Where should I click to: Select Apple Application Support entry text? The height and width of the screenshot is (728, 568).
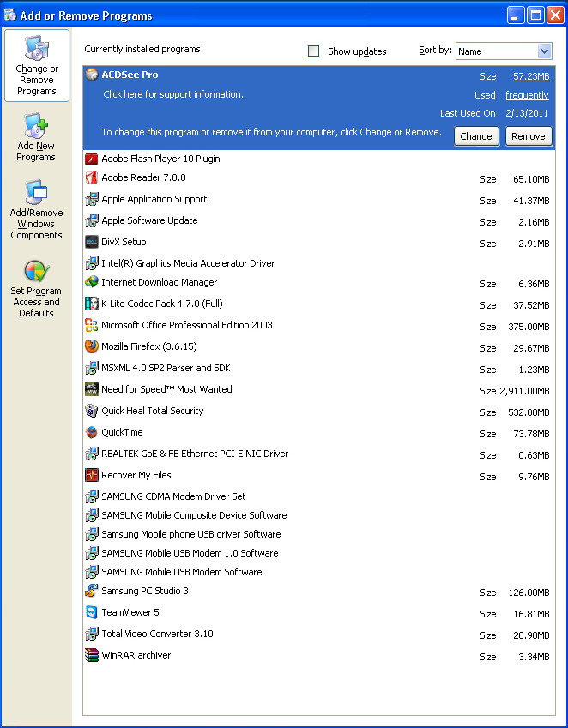pyautogui.click(x=154, y=199)
